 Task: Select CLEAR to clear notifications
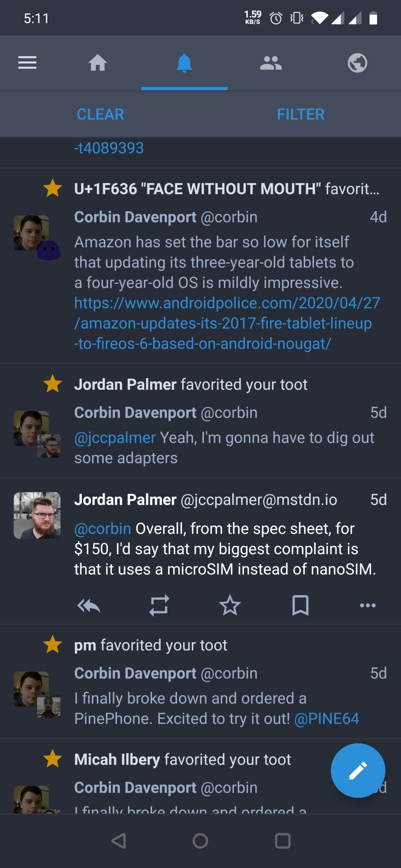[x=100, y=114]
